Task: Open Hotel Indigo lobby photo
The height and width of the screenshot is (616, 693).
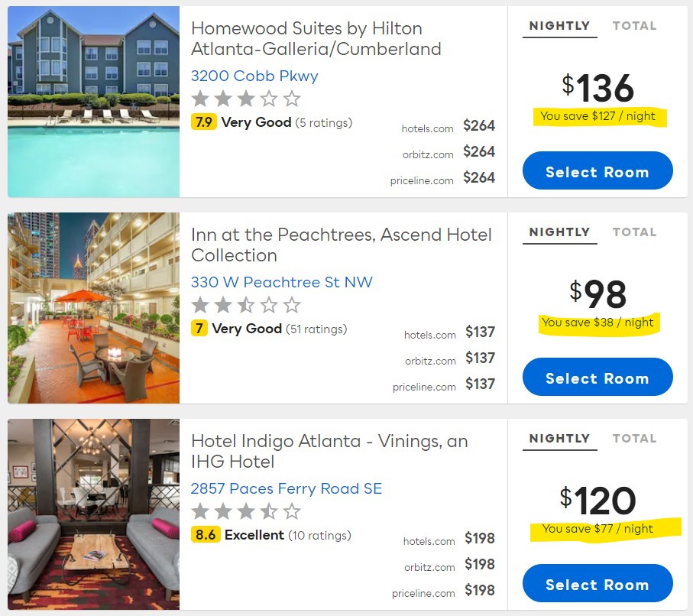Action: pyautogui.click(x=93, y=514)
